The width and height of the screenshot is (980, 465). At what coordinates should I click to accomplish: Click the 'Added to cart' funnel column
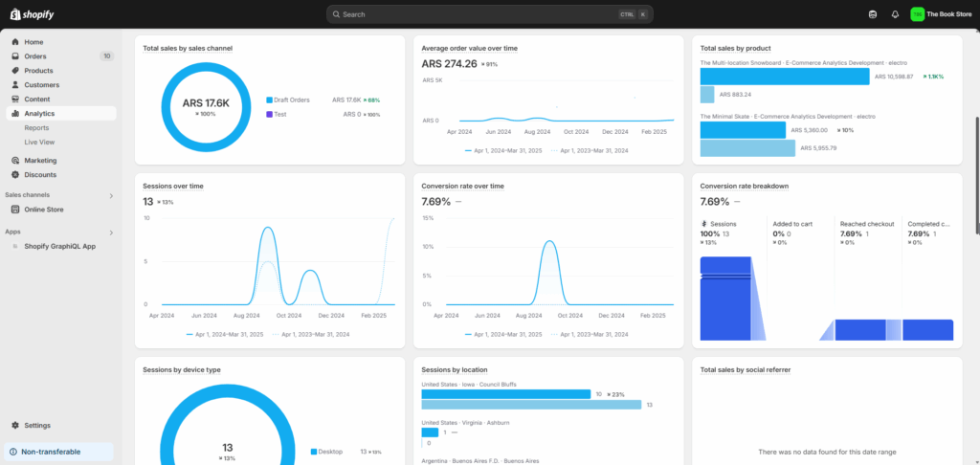[x=801, y=279]
